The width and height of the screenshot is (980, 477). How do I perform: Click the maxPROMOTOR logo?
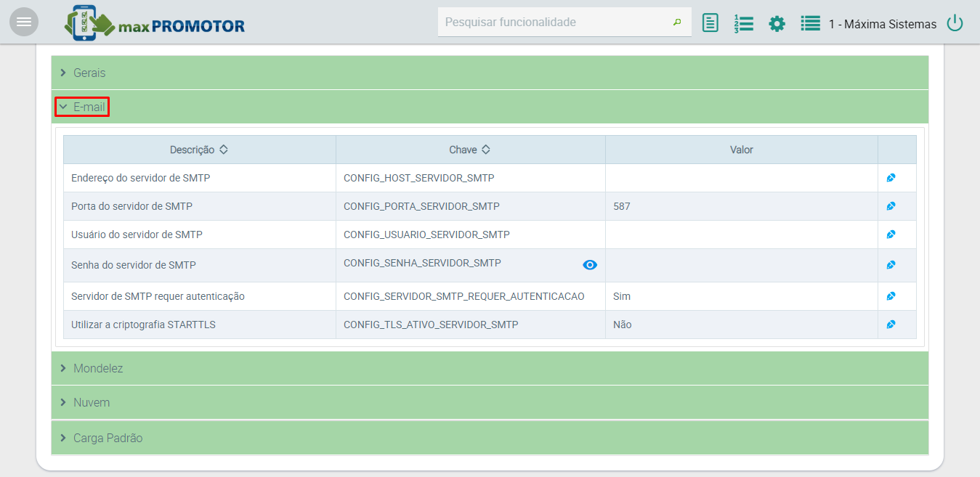pos(155,23)
